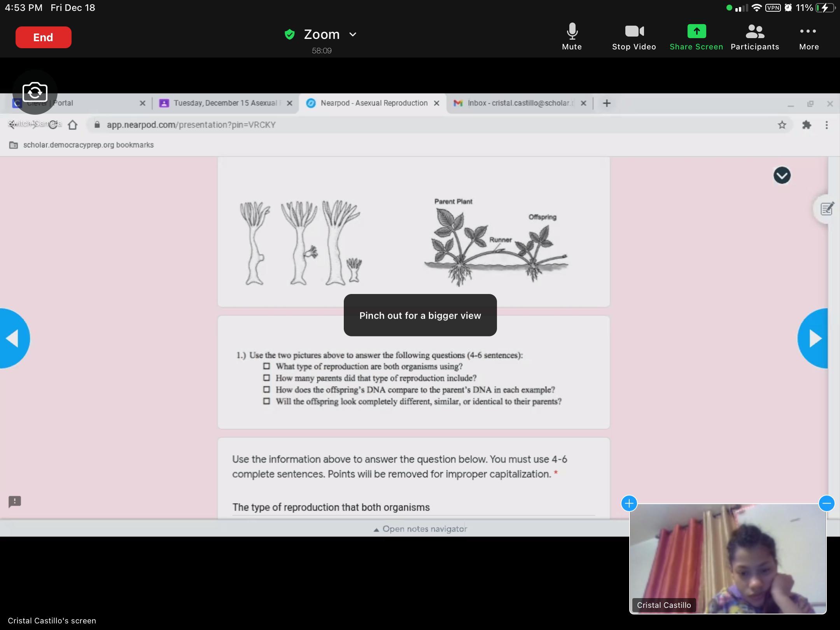Tap the green Share Screen icon
This screenshot has height=630, width=840.
coord(696,32)
